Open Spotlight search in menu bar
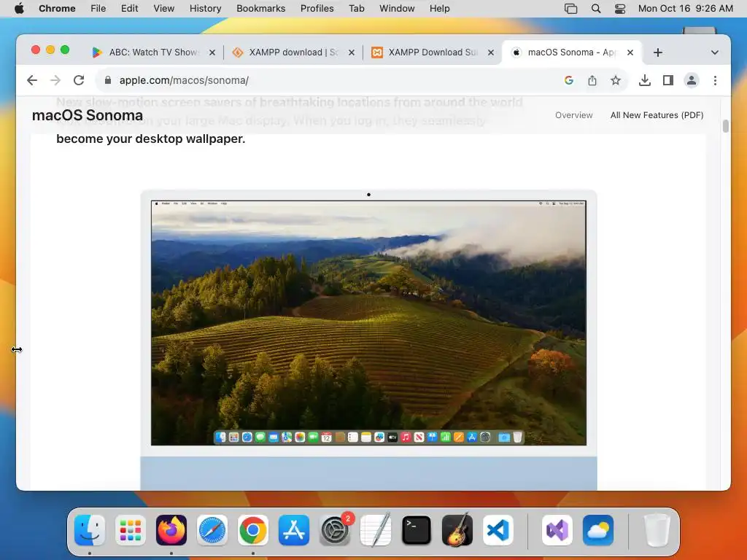Screen dimensions: 747x560 click(x=595, y=9)
